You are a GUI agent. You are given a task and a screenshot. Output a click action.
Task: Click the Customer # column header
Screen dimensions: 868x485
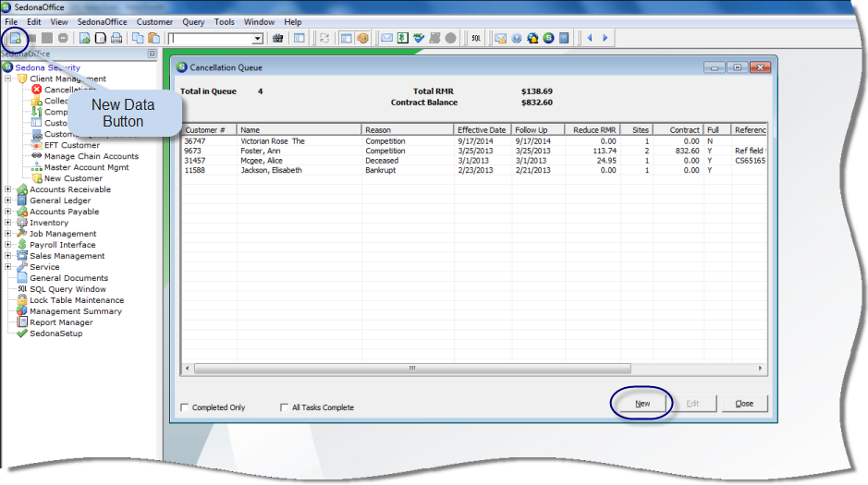tap(209, 130)
